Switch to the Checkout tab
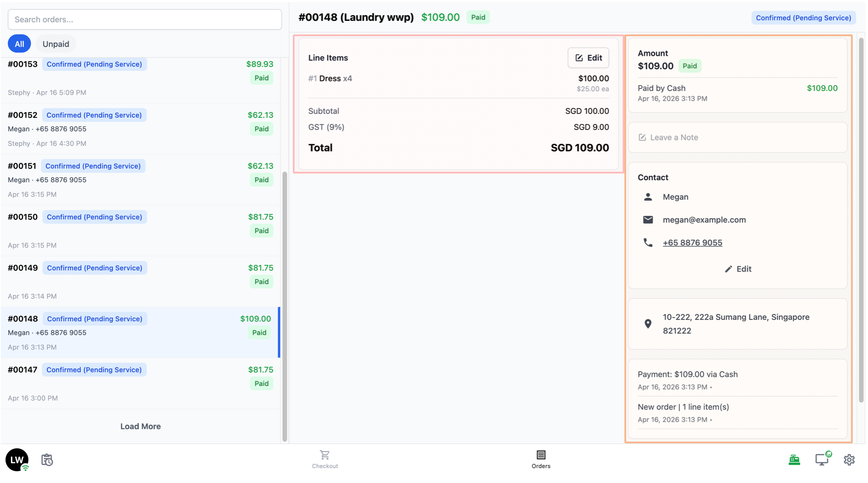 tap(325, 459)
